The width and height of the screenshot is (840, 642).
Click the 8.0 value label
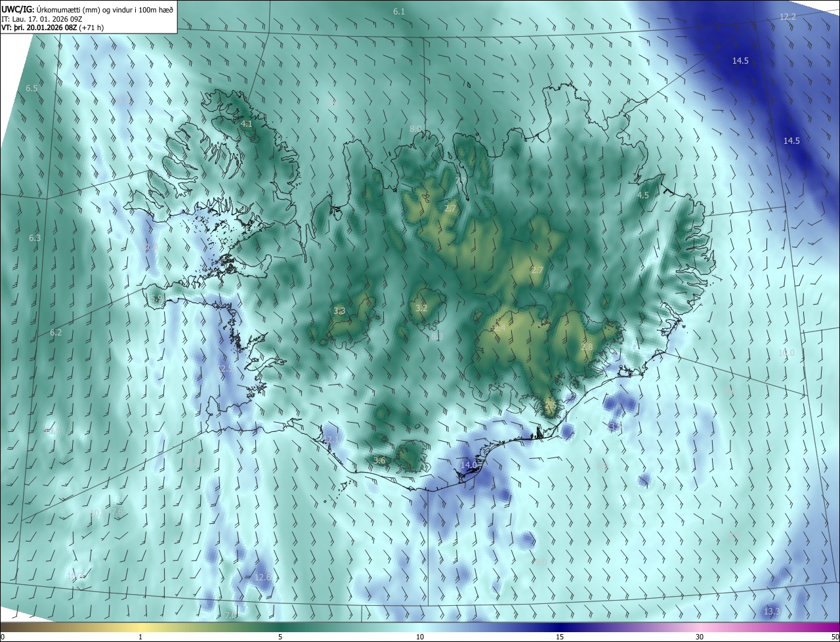click(x=416, y=129)
